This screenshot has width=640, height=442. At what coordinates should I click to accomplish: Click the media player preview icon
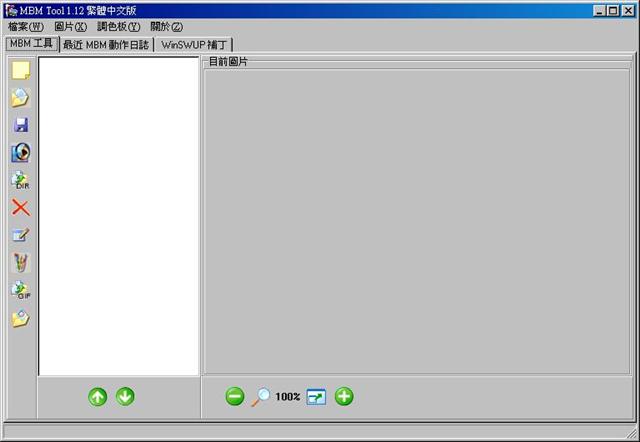pyautogui.click(x=21, y=153)
